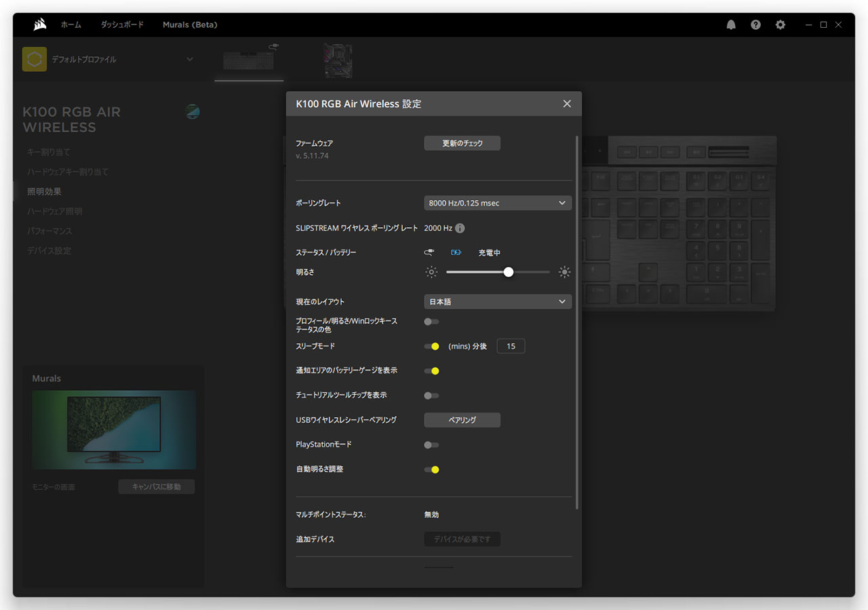Turn off 通知エリアのバッテリーゲージを表示

click(x=431, y=370)
